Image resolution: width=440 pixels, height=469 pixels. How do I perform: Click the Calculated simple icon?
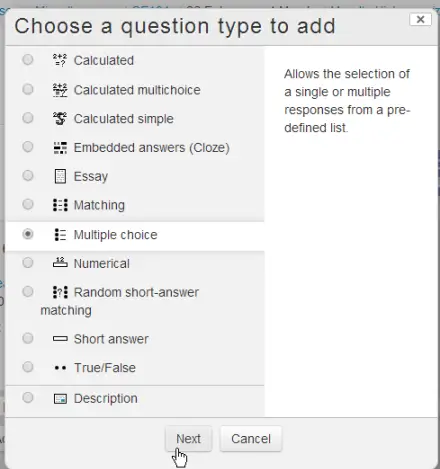(x=60, y=119)
